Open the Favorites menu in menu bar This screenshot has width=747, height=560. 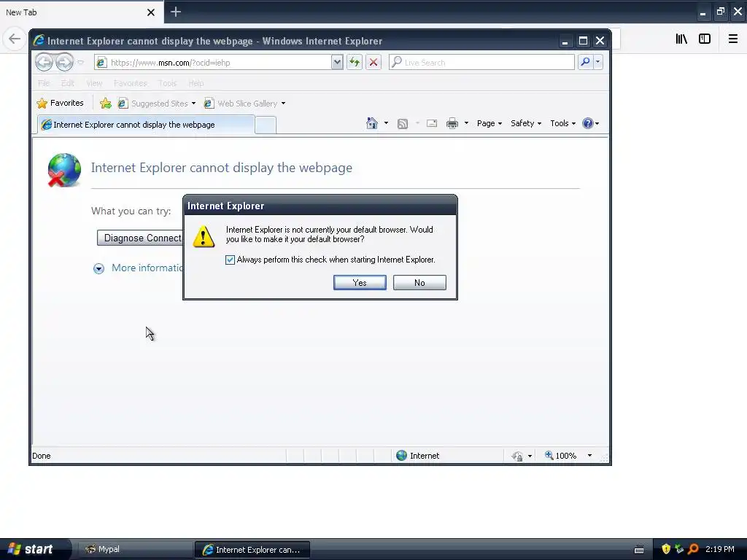tap(131, 83)
